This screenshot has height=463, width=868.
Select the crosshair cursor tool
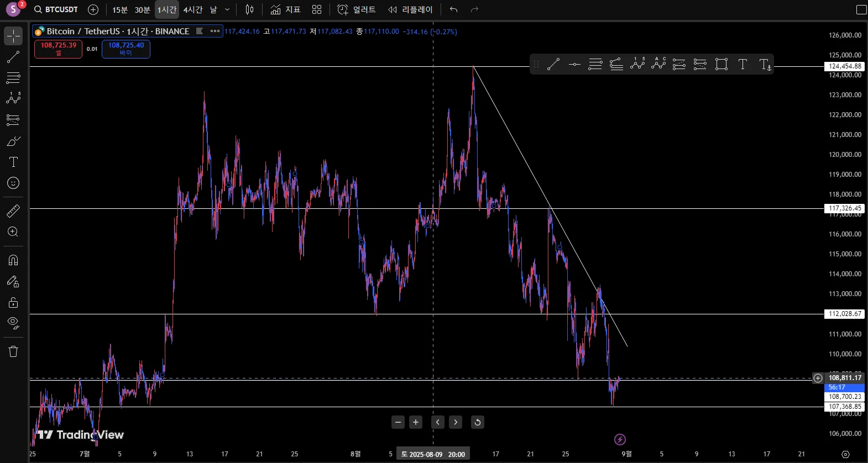13,36
